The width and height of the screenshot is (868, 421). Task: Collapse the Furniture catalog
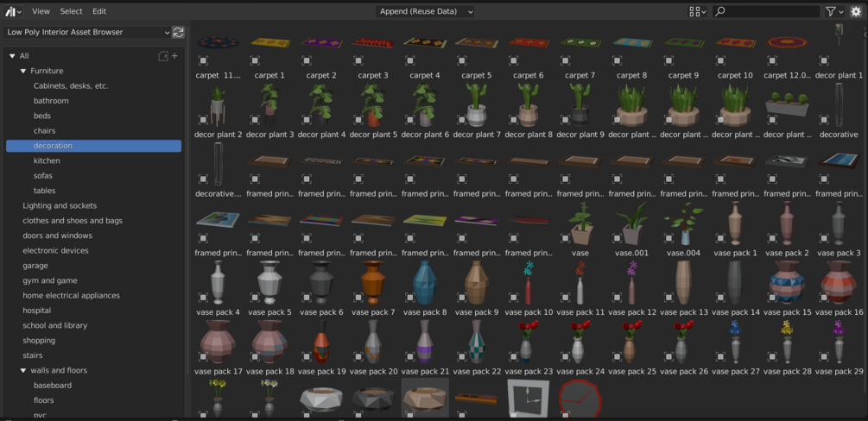(23, 71)
